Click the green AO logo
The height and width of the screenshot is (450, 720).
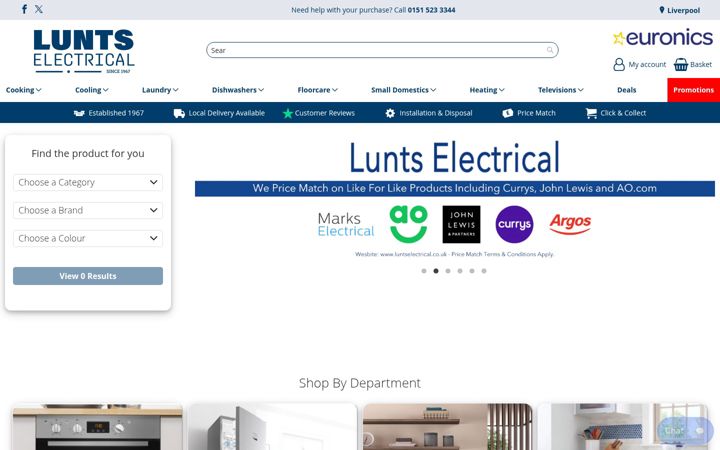pos(408,224)
